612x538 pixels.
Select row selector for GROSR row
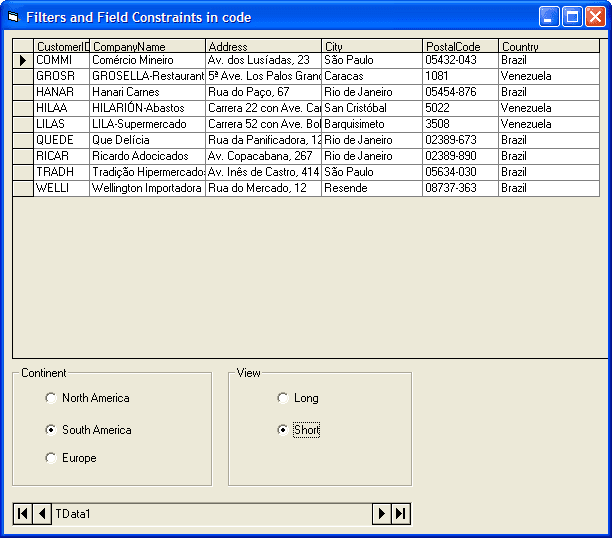(23, 77)
